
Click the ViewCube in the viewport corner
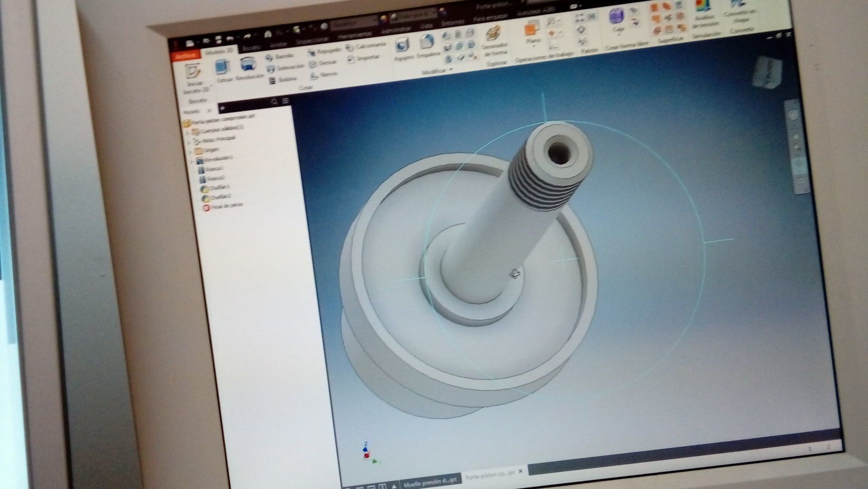coord(767,72)
